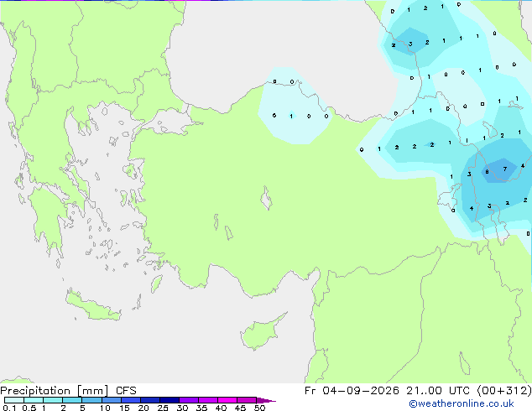The image size is (532, 411).
Task: Click the over-50 arrow tip of the legend
Action: click(x=266, y=400)
